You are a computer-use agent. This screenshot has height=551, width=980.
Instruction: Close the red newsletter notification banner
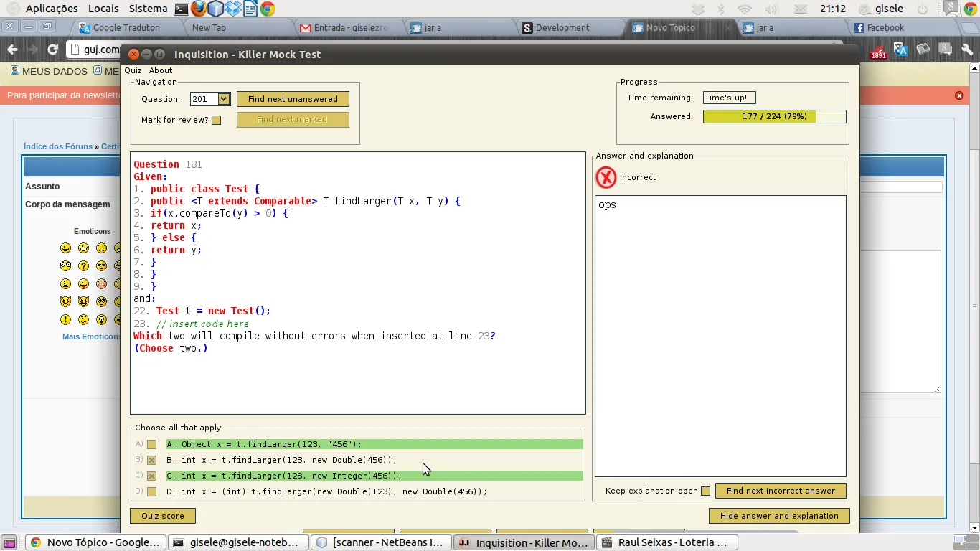(x=959, y=95)
